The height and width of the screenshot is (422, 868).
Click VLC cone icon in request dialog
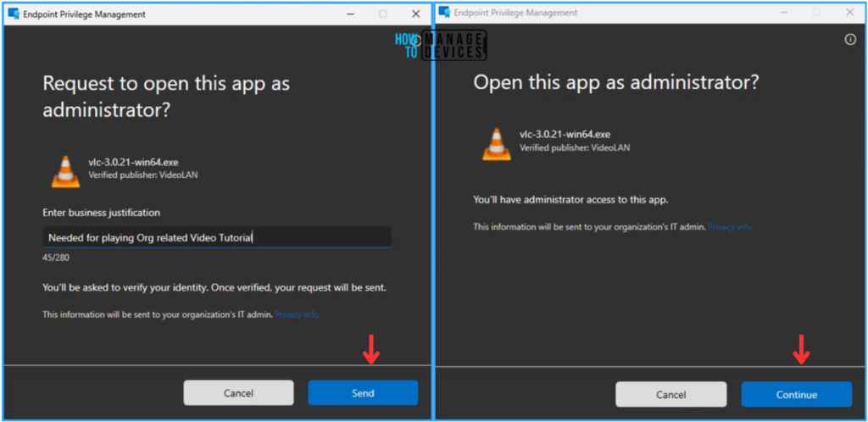click(x=66, y=171)
